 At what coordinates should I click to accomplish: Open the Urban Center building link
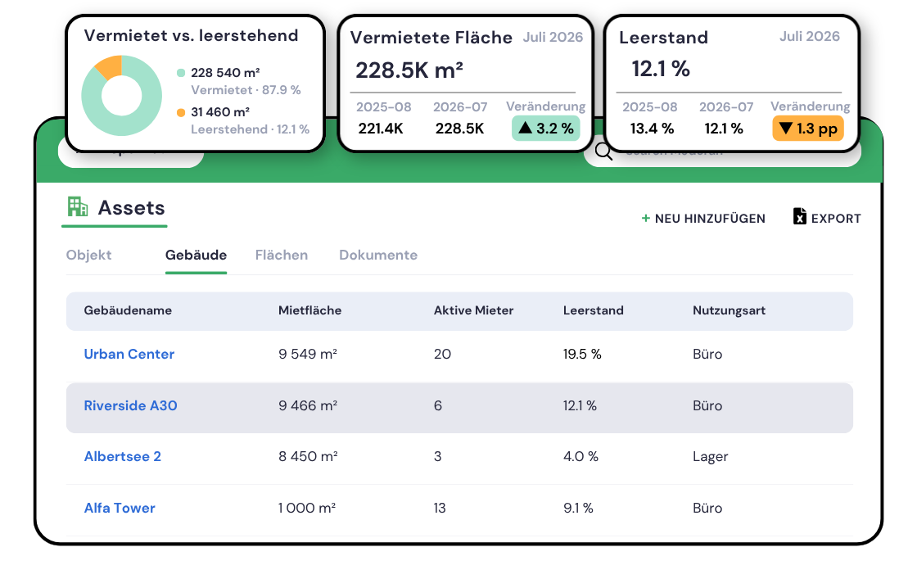(129, 354)
